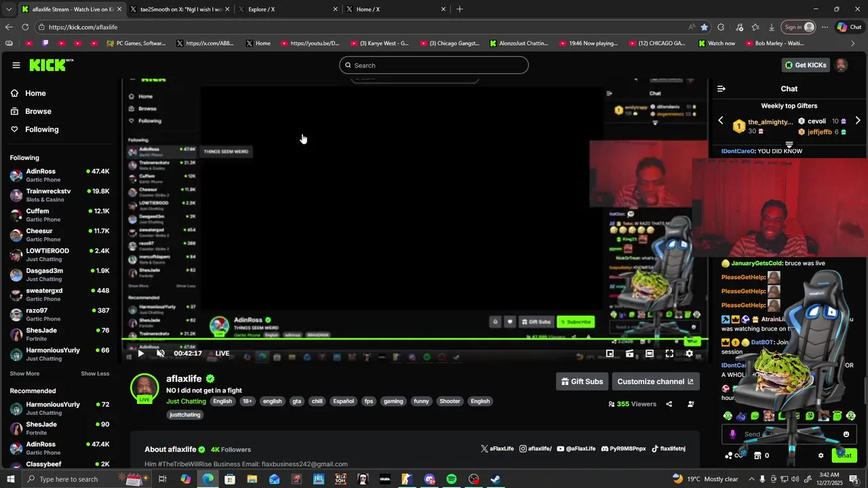The height and width of the screenshot is (488, 868).
Task: Open LOWTIERGOD channel in Following list
Action: pos(60,255)
